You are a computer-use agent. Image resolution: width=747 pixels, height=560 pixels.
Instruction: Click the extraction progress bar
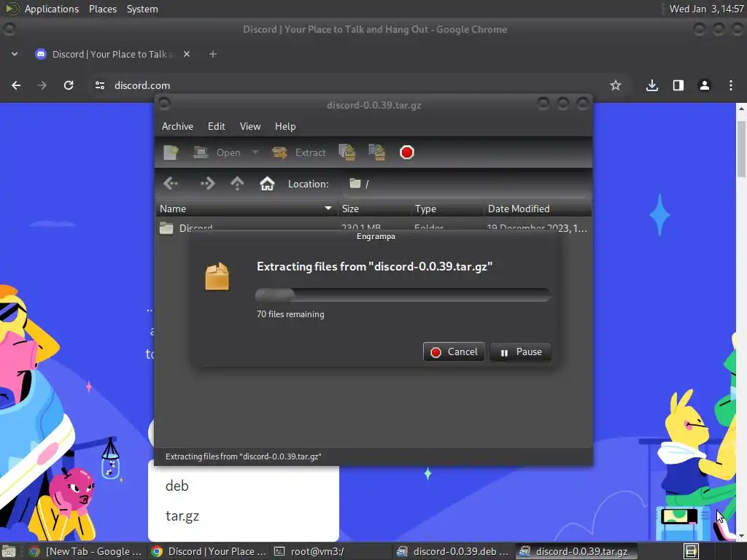point(403,295)
